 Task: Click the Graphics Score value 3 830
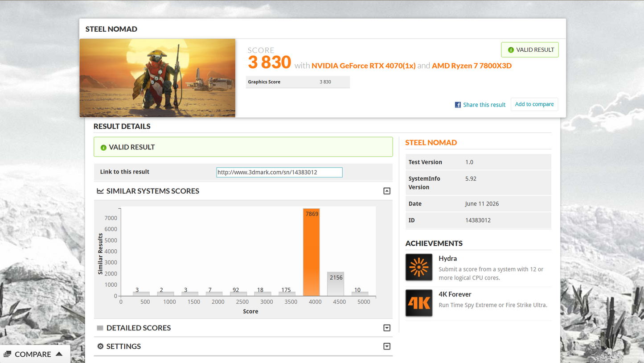[x=325, y=82]
